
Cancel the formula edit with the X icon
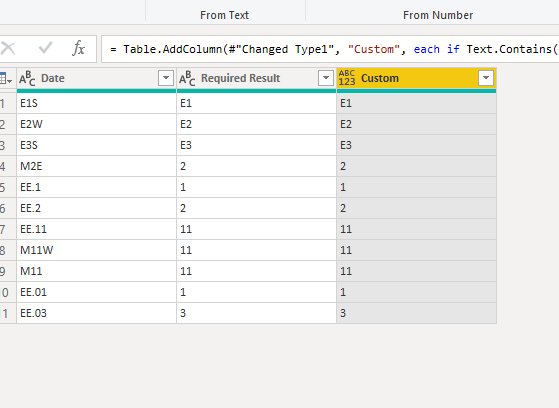pyautogui.click(x=8, y=48)
